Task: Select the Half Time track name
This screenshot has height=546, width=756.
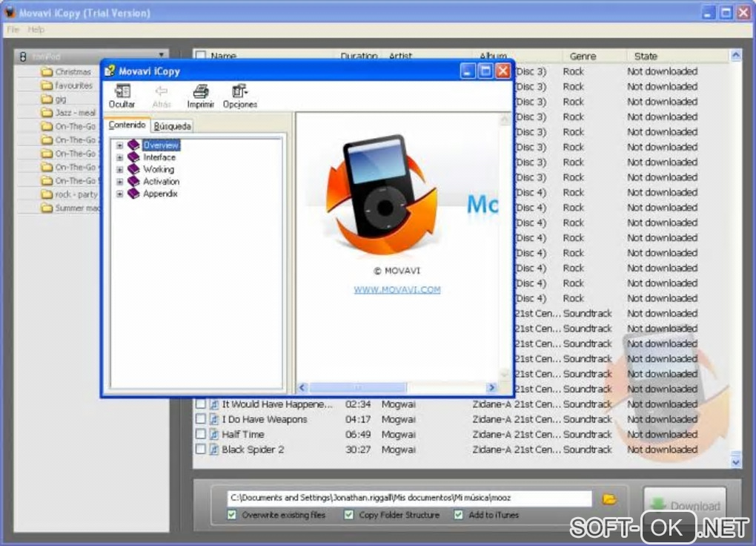Action: pos(243,434)
